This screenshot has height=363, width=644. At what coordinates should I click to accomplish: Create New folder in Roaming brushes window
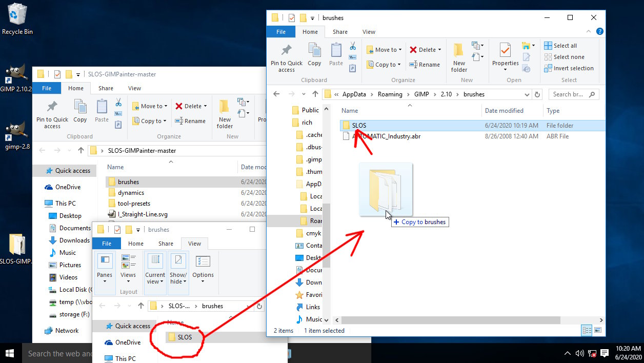(x=459, y=58)
